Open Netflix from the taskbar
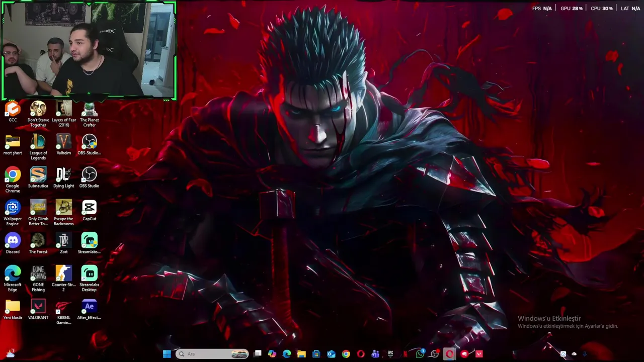The image size is (644, 362). pos(405,354)
